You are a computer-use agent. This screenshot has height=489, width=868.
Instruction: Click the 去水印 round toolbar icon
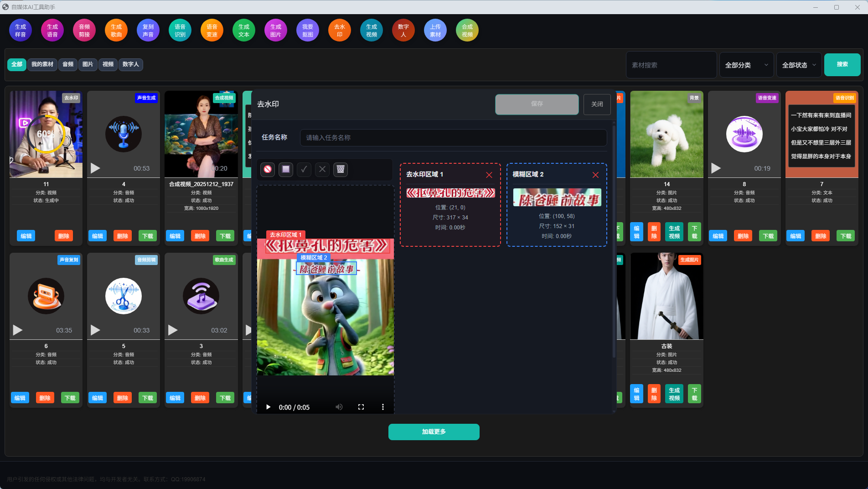340,31
